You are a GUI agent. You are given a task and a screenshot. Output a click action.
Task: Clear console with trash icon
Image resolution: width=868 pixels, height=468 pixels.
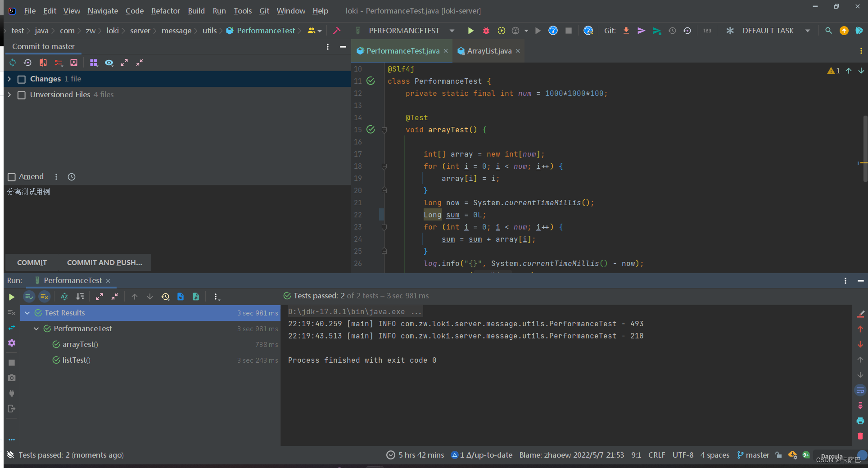click(x=860, y=436)
